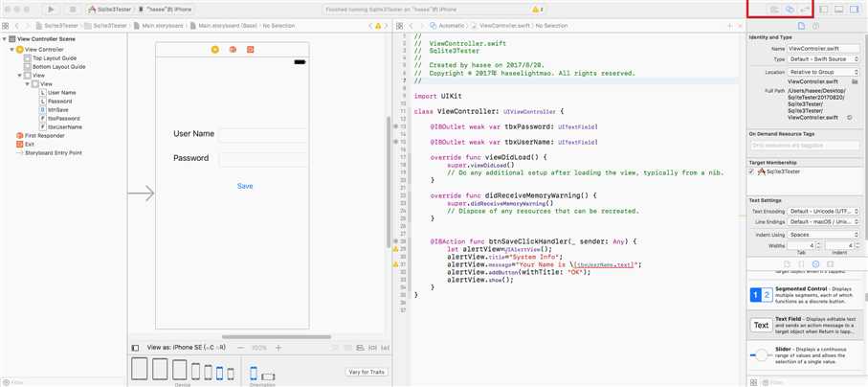Go back in storyboard editor history

pos(16,26)
